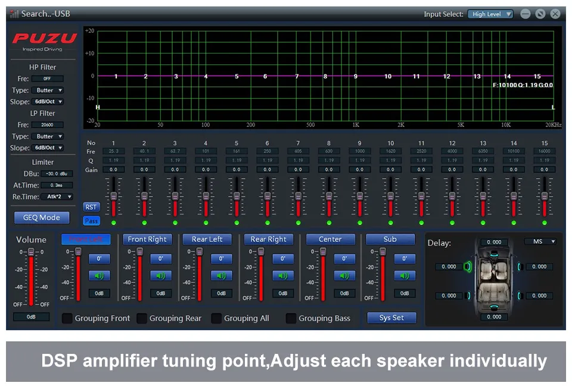Click EQ band 12 gain value field
The height and width of the screenshot is (392, 572).
[452, 170]
